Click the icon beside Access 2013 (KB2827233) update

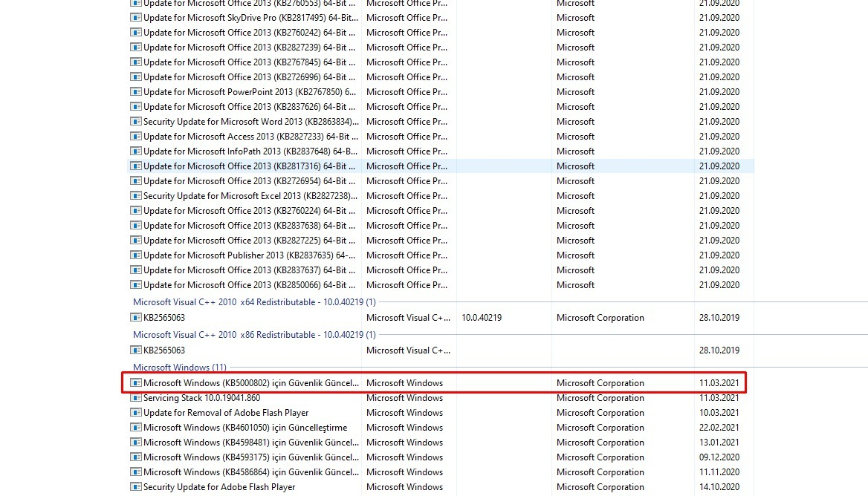click(x=135, y=136)
